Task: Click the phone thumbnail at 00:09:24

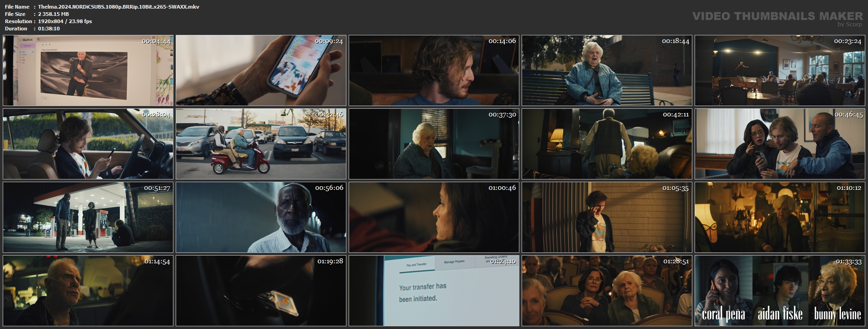Action: (x=261, y=71)
